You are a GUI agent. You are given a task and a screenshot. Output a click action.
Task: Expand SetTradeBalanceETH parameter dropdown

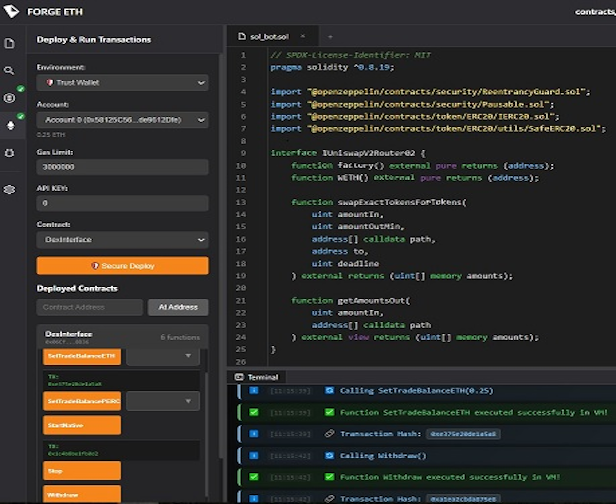click(x=164, y=357)
